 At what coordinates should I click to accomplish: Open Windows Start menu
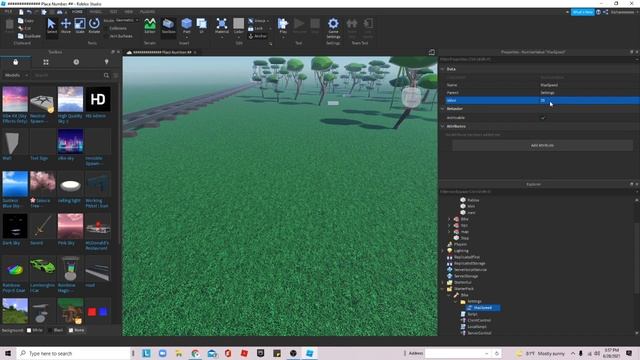(x=8, y=353)
